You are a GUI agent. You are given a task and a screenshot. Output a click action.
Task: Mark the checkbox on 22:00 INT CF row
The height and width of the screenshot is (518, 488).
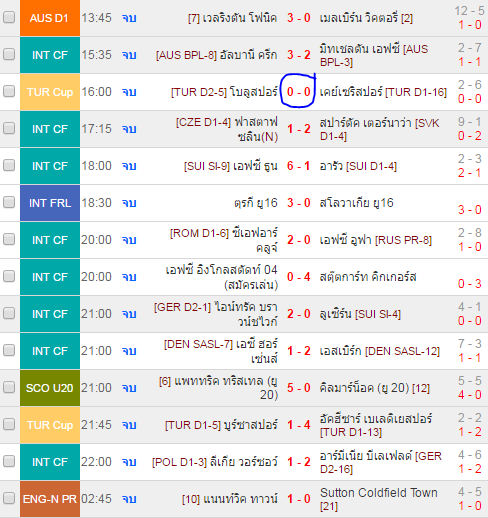coord(9,461)
